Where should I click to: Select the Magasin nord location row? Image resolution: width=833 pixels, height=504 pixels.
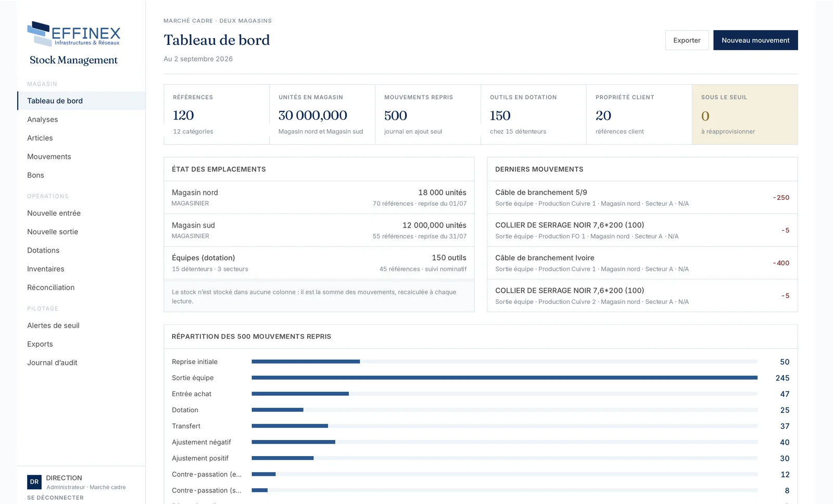[319, 197]
